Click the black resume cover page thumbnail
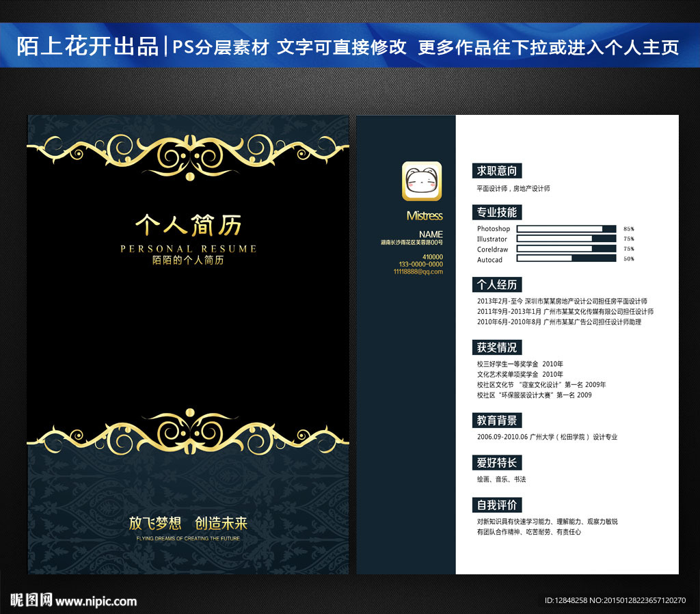This screenshot has width=700, height=614. (188, 345)
